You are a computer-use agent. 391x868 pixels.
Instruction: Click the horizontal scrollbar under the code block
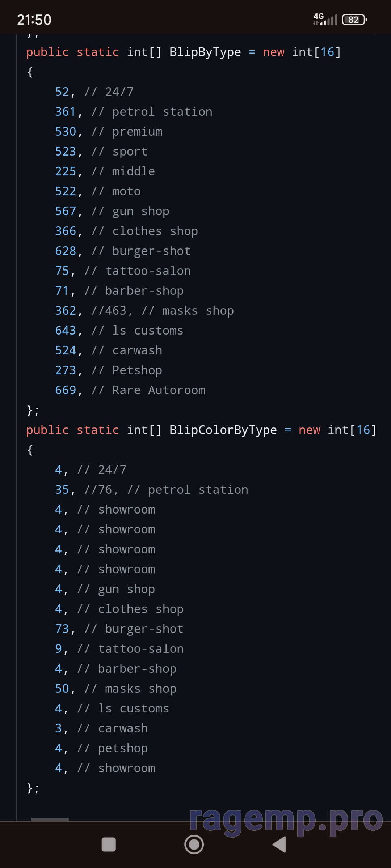[50, 819]
